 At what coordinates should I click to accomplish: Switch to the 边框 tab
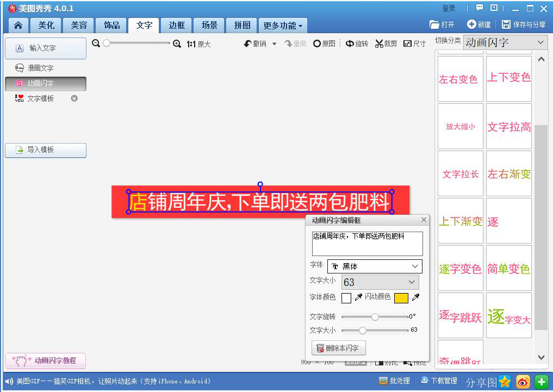(x=177, y=25)
